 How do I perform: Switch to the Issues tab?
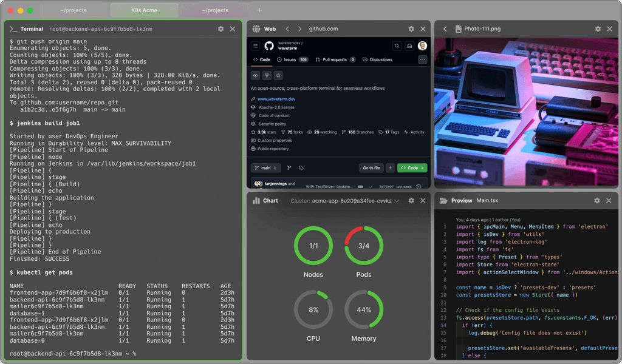pyautogui.click(x=290, y=59)
